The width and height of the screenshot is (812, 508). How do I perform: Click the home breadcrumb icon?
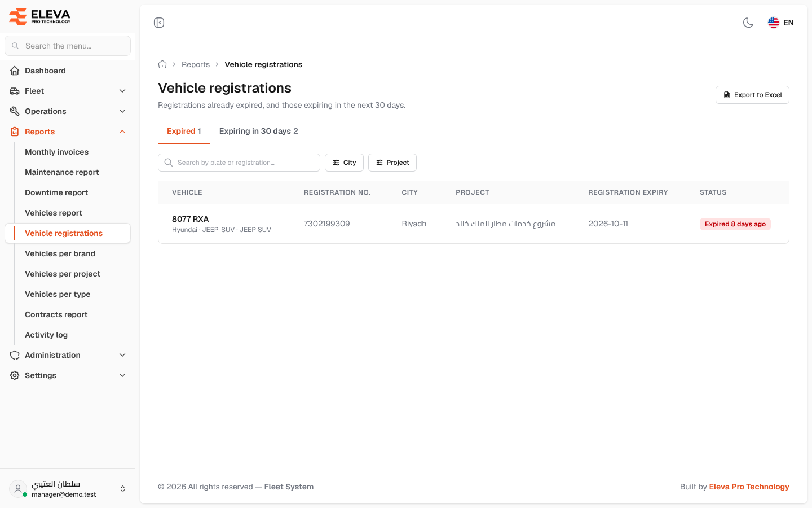[x=162, y=64]
